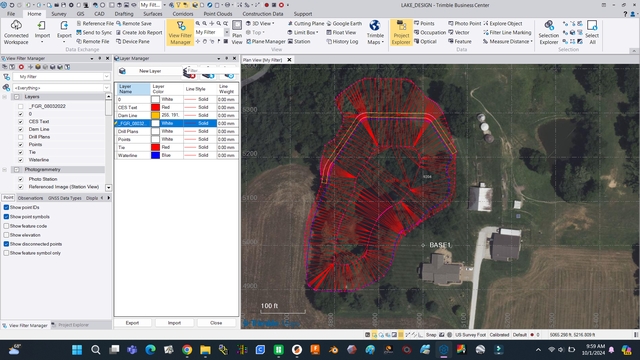This screenshot has height=360, width=640.
Task: Uncheck the Waterline layer checkbox
Action: [x=20, y=160]
